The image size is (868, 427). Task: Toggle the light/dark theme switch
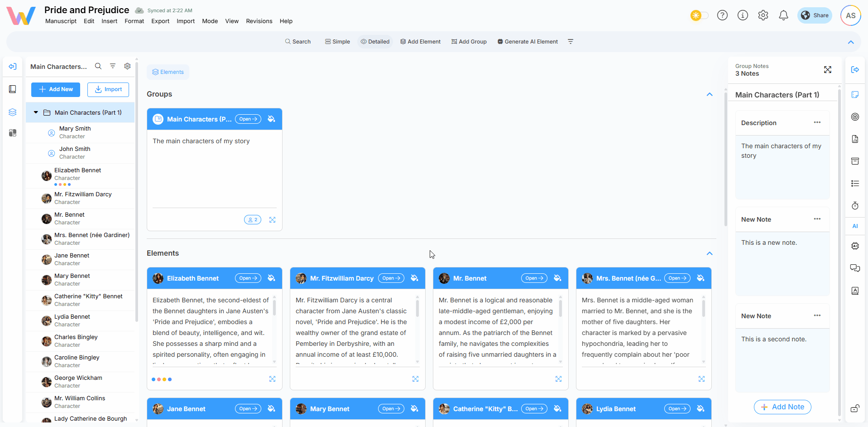pyautogui.click(x=699, y=15)
